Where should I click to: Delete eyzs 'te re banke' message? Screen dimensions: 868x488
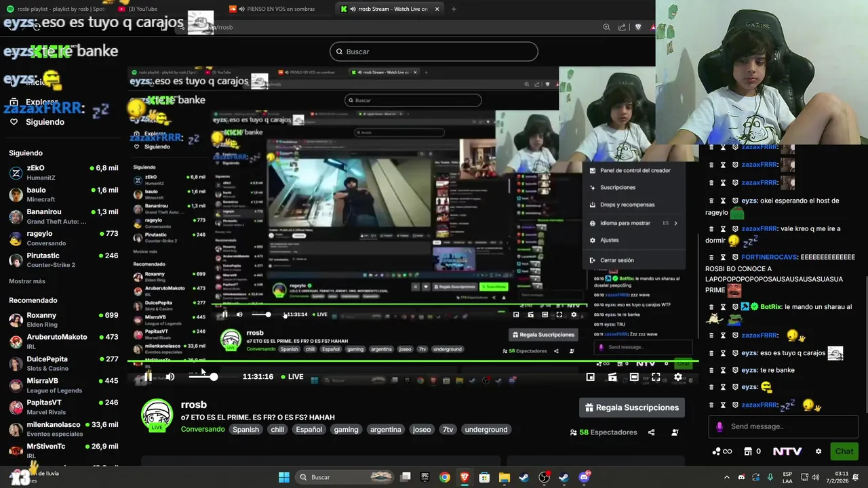[x=711, y=370]
